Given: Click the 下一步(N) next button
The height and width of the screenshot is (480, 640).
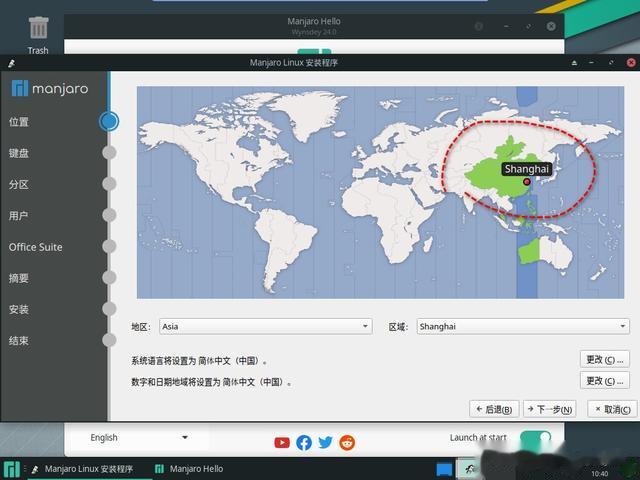Looking at the screenshot, I should 550,409.
